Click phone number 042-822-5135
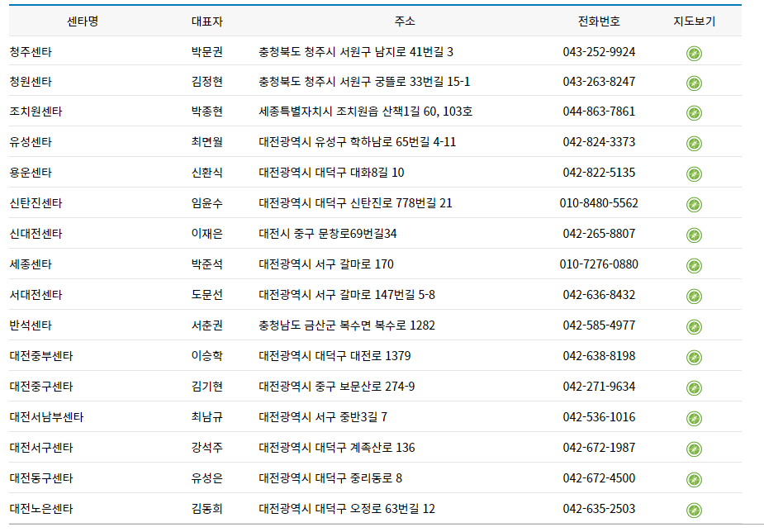This screenshot has height=532, width=764. click(x=599, y=173)
